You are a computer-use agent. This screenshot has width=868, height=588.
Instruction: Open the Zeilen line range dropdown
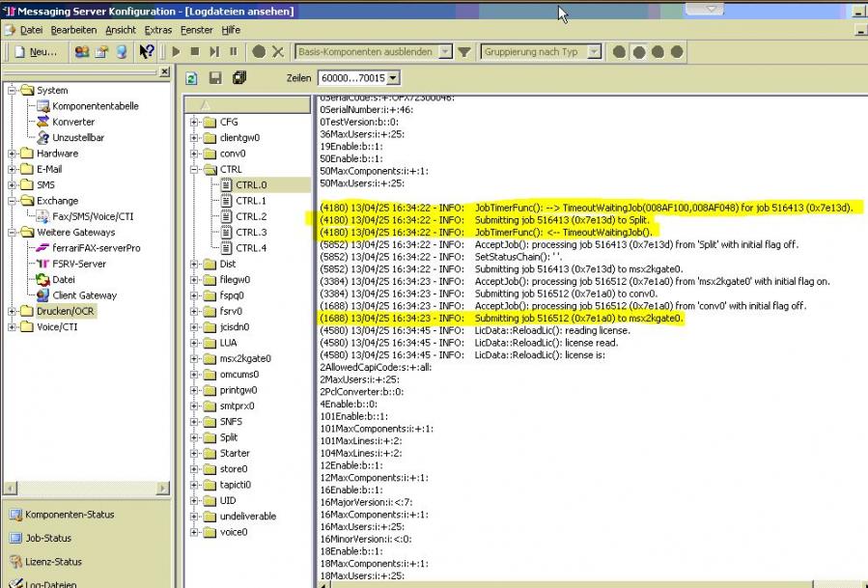point(392,78)
